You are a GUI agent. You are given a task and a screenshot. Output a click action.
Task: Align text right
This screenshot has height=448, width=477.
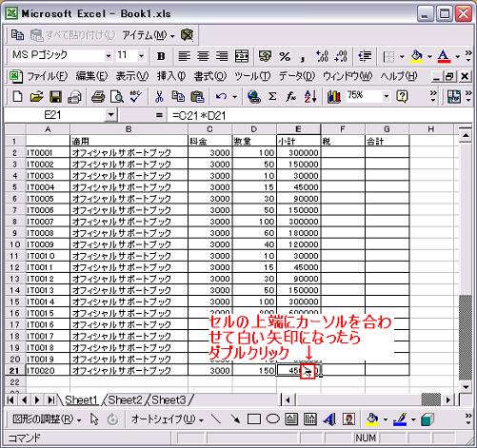pos(222,56)
